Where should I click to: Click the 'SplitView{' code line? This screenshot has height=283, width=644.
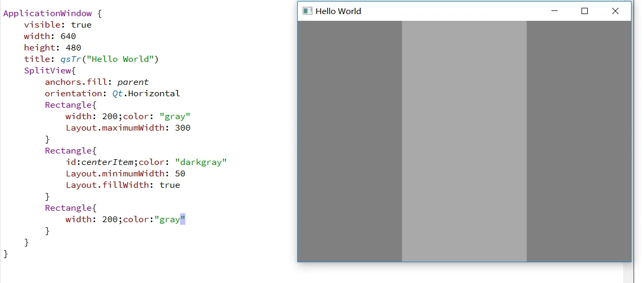point(50,71)
